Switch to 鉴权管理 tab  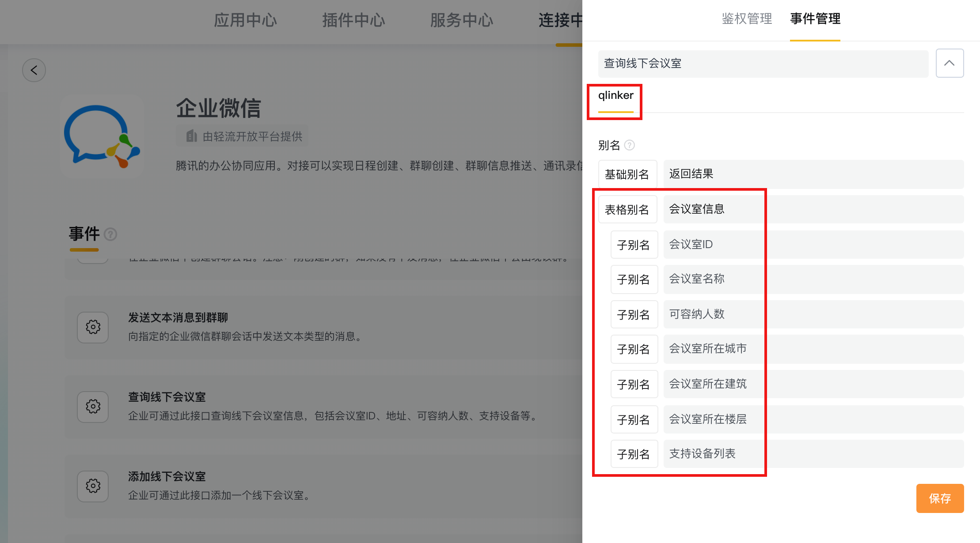click(x=747, y=19)
